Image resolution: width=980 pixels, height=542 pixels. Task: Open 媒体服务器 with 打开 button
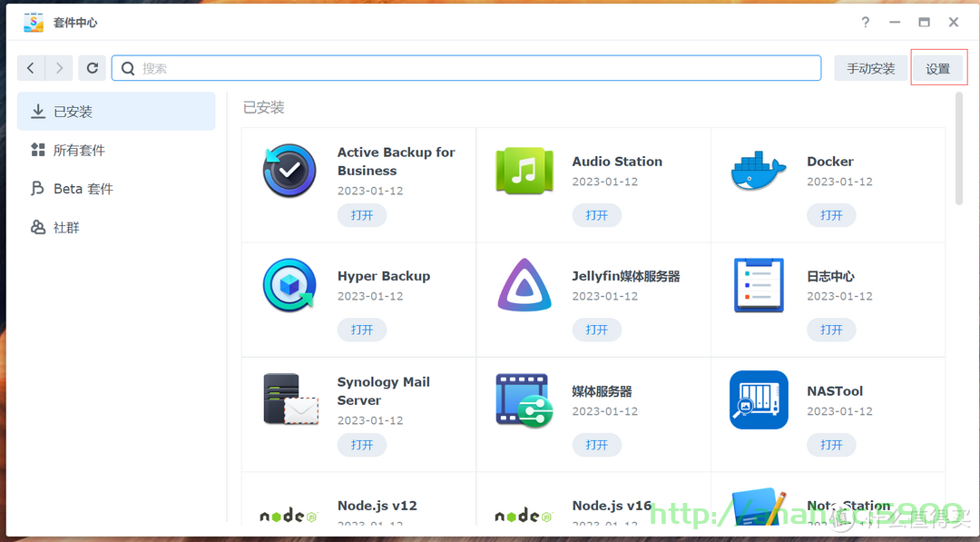click(597, 445)
